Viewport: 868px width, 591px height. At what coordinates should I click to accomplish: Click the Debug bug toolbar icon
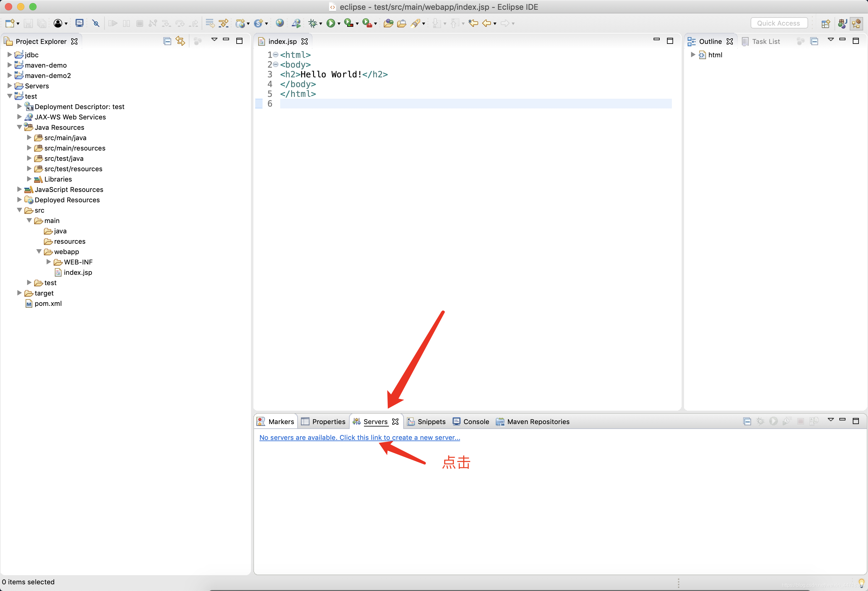[312, 23]
